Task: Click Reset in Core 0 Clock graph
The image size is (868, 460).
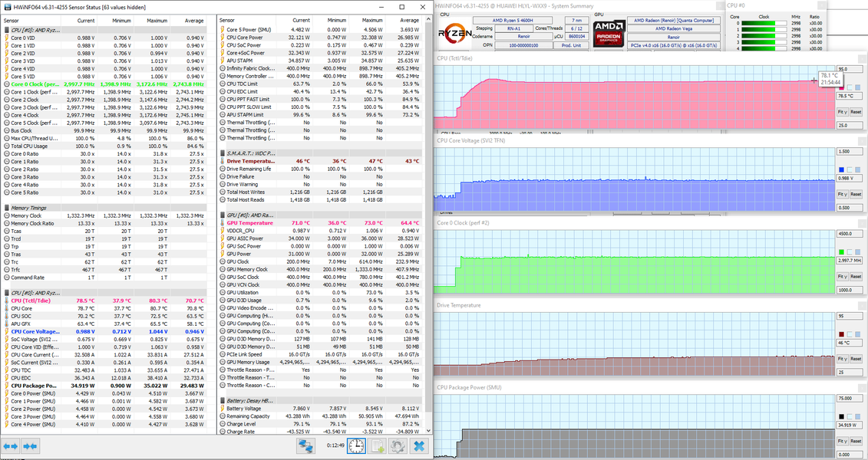Action: click(856, 277)
